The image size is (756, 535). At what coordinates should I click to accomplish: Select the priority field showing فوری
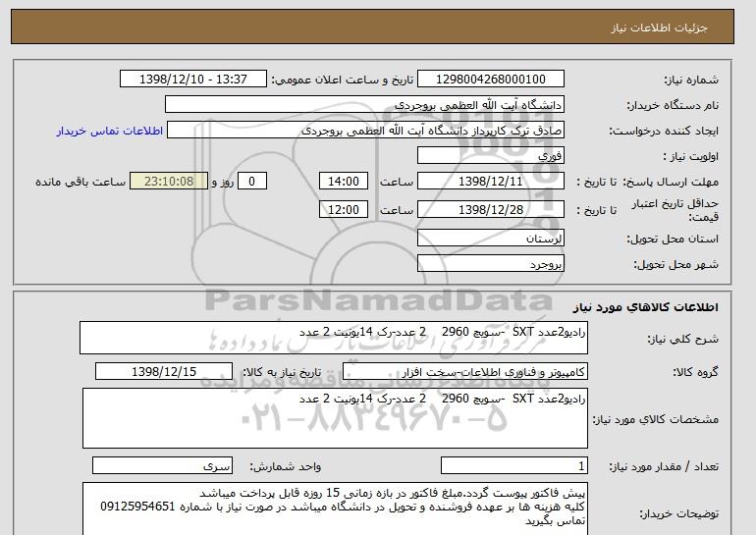[490, 156]
